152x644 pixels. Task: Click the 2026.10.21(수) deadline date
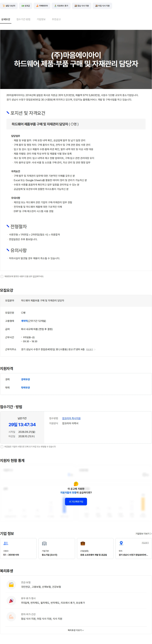[x=27, y=436]
